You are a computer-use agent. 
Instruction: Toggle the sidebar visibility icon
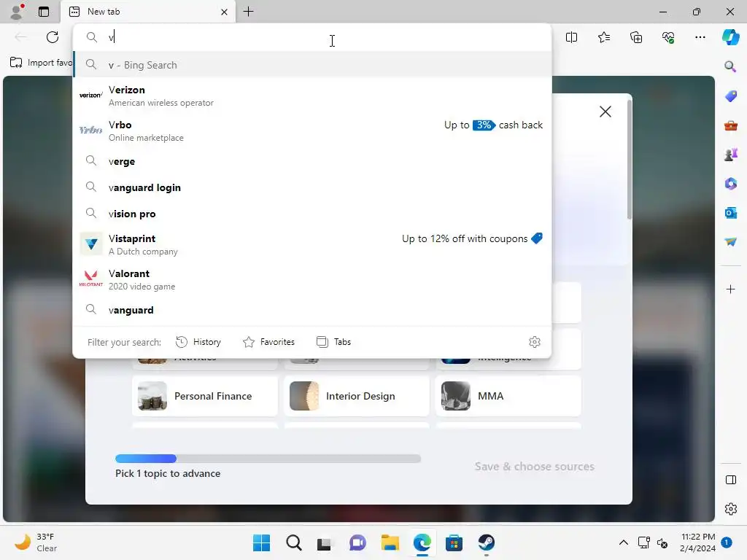(730, 480)
